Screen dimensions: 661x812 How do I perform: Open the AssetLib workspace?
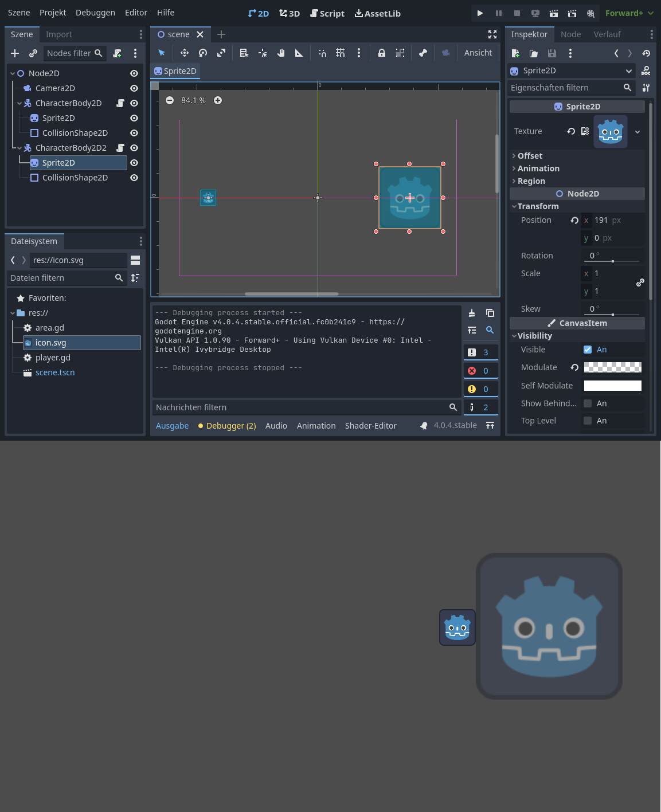pyautogui.click(x=377, y=13)
